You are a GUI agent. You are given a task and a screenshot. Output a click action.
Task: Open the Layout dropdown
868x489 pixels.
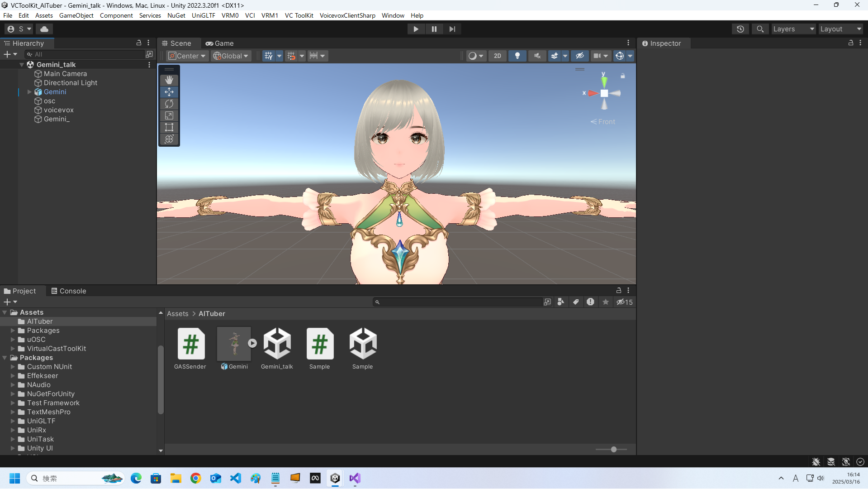pyautogui.click(x=841, y=29)
